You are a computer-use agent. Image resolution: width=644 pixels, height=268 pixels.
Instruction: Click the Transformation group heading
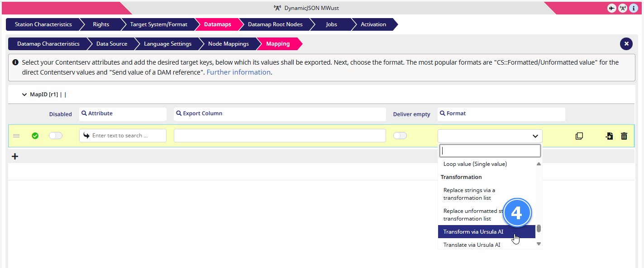pos(461,177)
